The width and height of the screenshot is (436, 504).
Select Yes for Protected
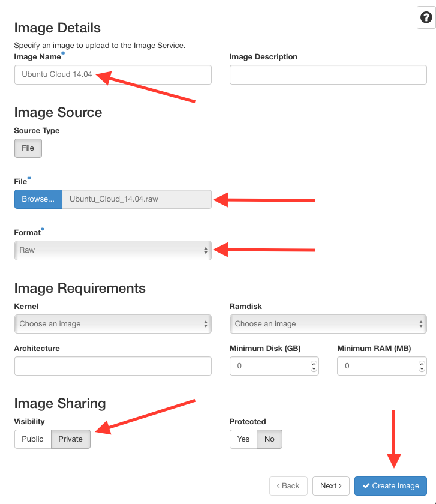pos(243,439)
